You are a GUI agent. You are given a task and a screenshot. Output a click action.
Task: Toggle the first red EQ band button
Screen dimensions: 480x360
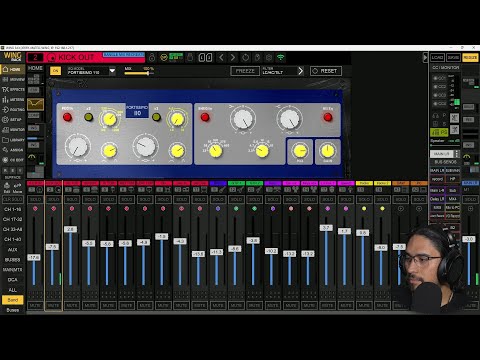(x=67, y=117)
